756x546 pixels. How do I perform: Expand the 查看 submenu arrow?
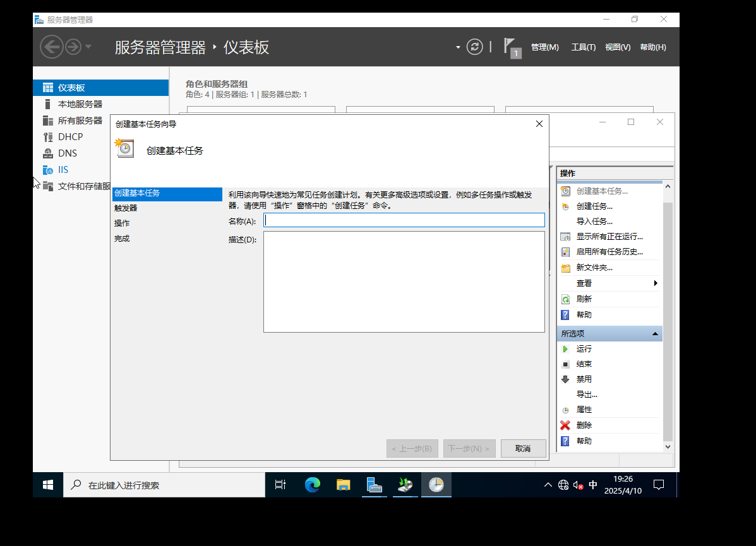click(x=656, y=283)
